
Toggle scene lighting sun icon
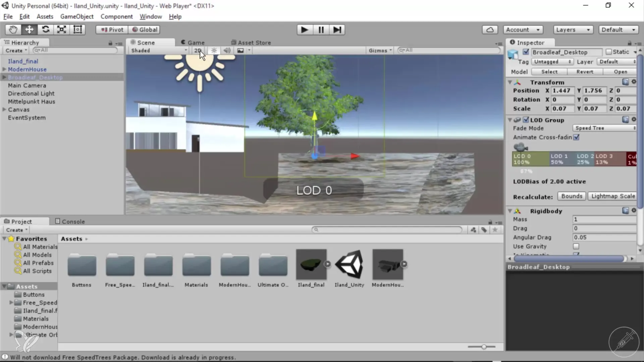tap(214, 50)
